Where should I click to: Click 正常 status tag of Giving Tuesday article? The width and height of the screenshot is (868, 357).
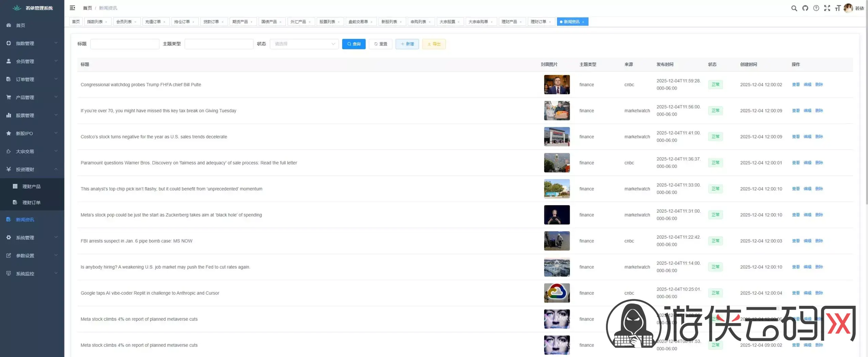715,111
